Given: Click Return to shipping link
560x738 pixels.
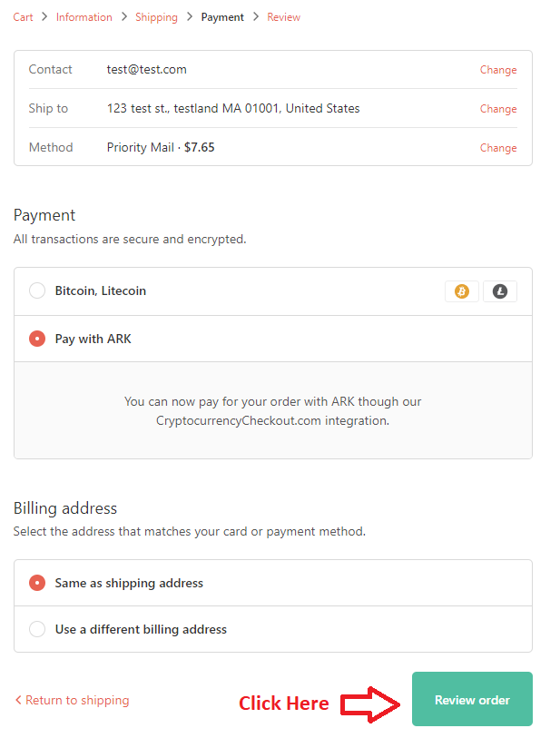Looking at the screenshot, I should tap(77, 700).
